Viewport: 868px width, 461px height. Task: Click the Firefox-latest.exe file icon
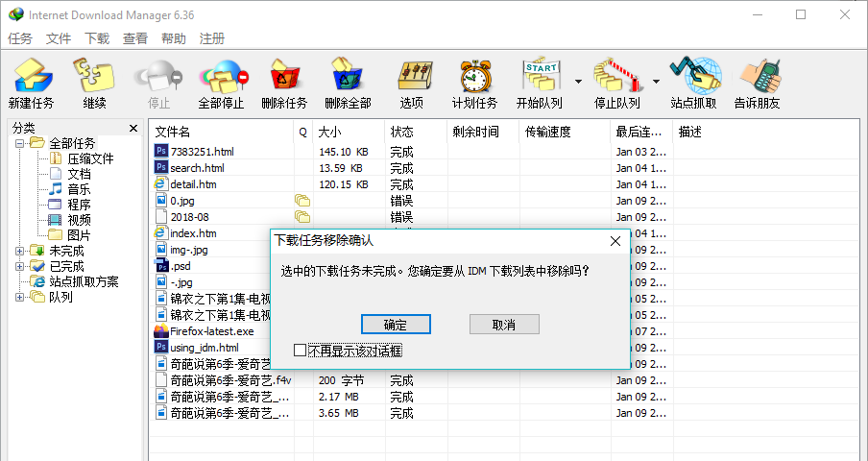coord(161,331)
